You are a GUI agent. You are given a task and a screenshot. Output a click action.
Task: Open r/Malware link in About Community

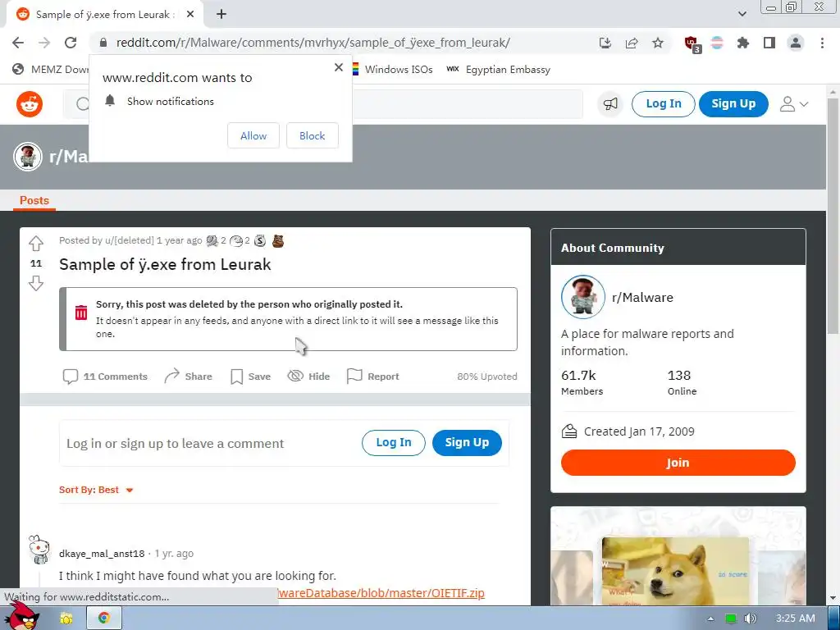tap(642, 297)
